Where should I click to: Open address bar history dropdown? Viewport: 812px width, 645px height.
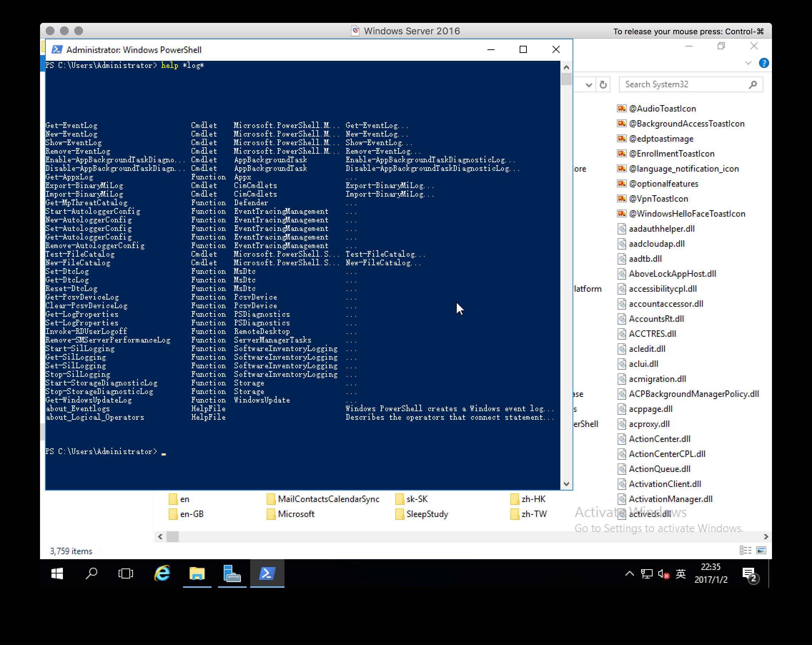tap(589, 85)
